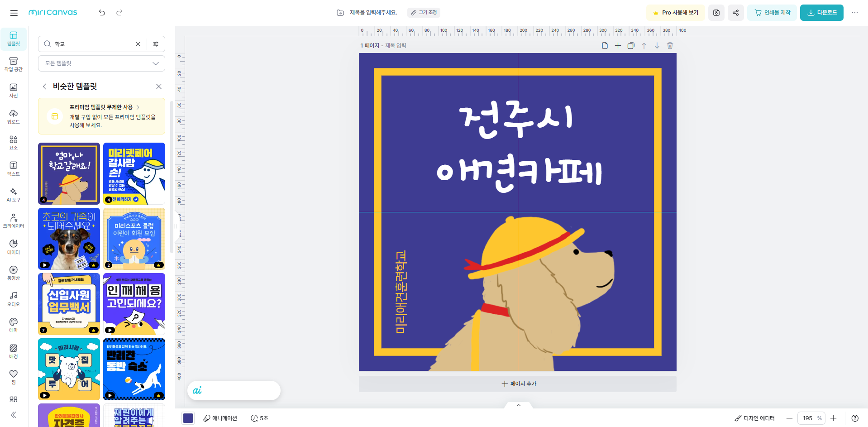This screenshot has height=427, width=868.
Task: Click the 크기 조정 button
Action: tap(424, 13)
